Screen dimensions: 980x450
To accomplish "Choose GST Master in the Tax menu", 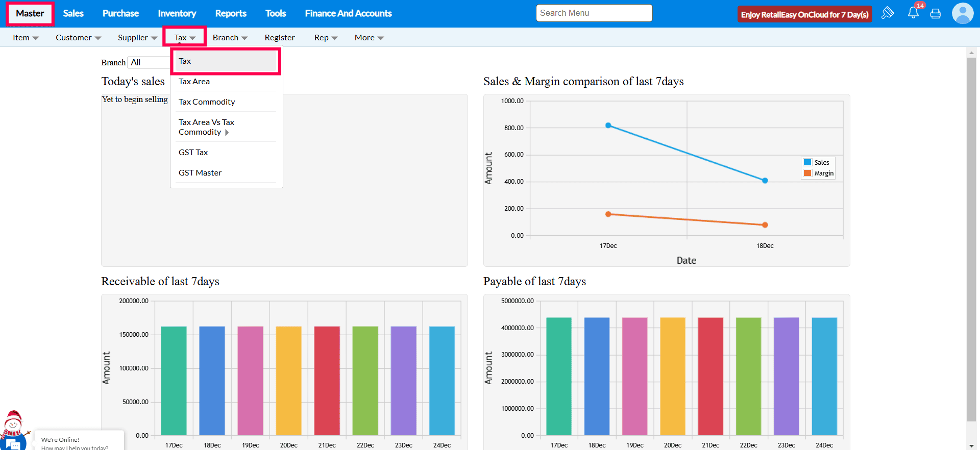I will (200, 173).
